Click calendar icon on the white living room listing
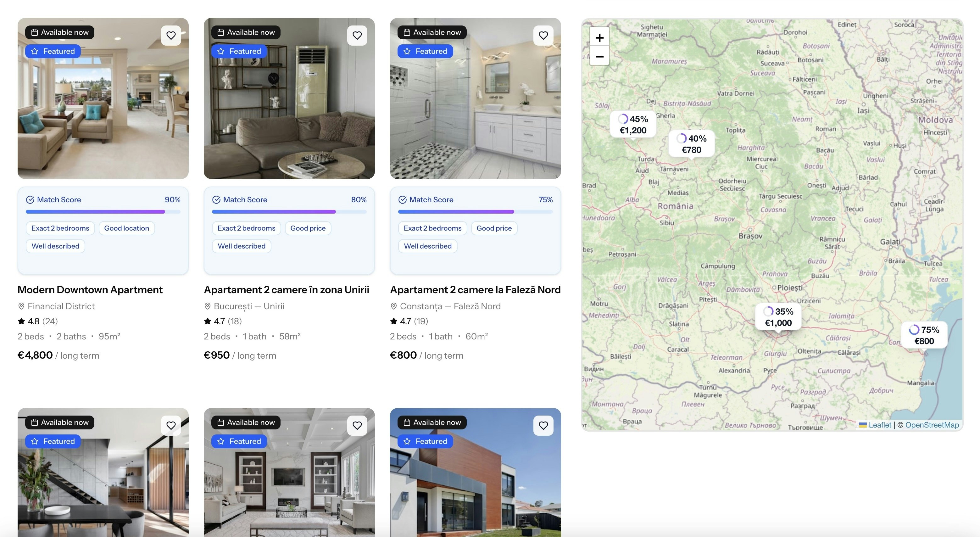 coord(220,422)
